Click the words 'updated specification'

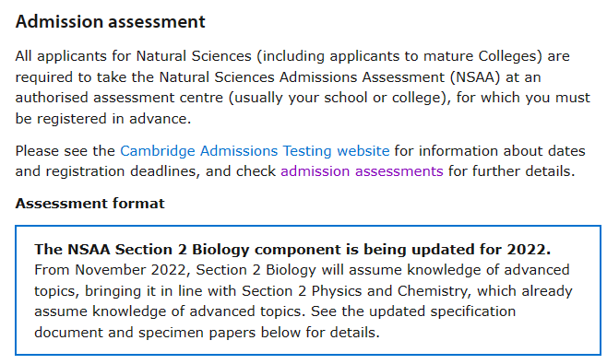coord(442,311)
